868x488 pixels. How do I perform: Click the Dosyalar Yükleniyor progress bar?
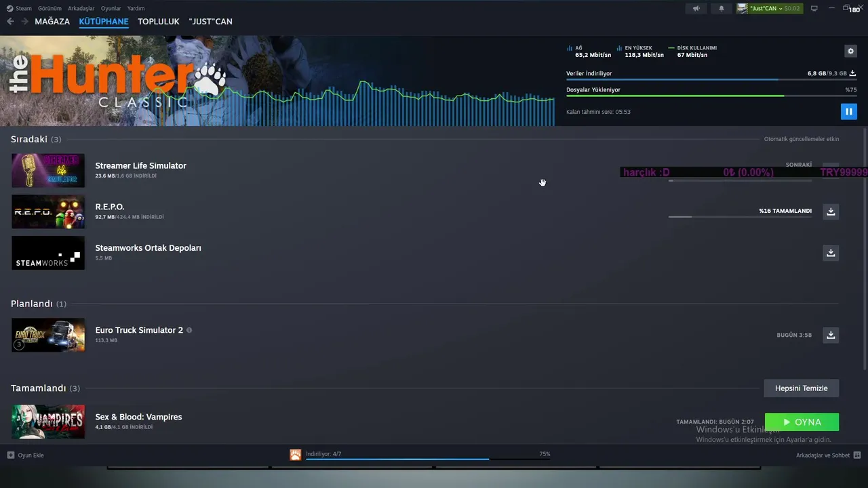tap(711, 96)
